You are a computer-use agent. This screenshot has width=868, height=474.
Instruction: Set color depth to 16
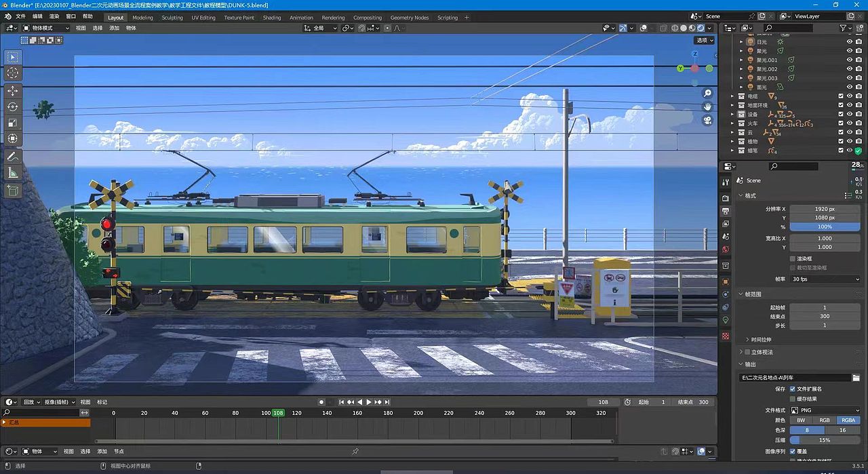click(843, 430)
